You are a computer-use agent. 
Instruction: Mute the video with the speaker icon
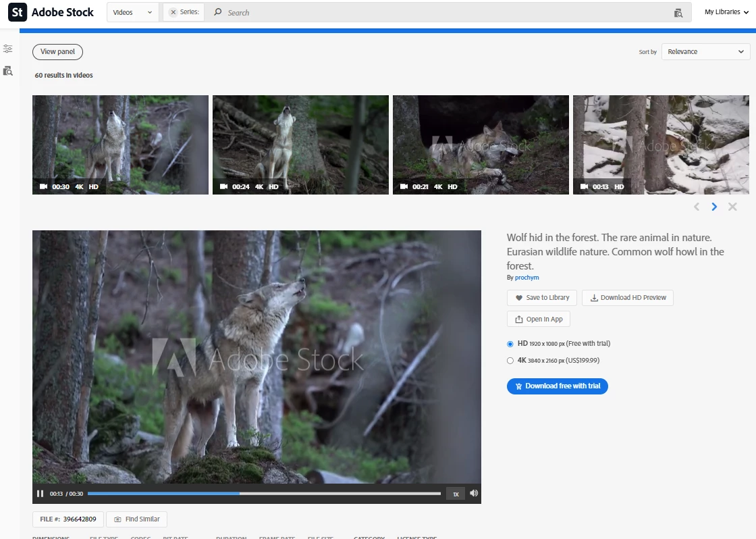click(474, 493)
